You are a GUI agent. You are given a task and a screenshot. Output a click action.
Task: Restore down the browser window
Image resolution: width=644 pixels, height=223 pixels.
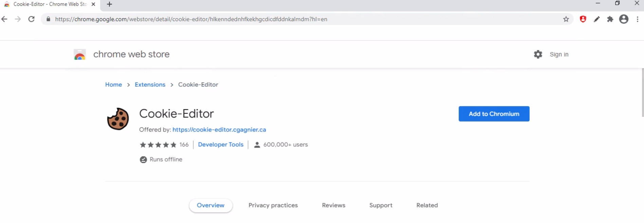pyautogui.click(x=617, y=3)
